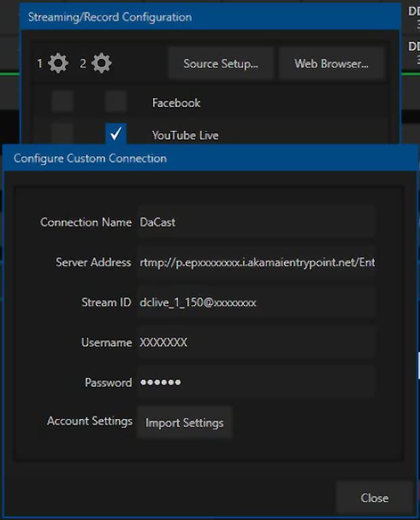The width and height of the screenshot is (420, 520).
Task: Click the Username text field
Action: (256, 343)
